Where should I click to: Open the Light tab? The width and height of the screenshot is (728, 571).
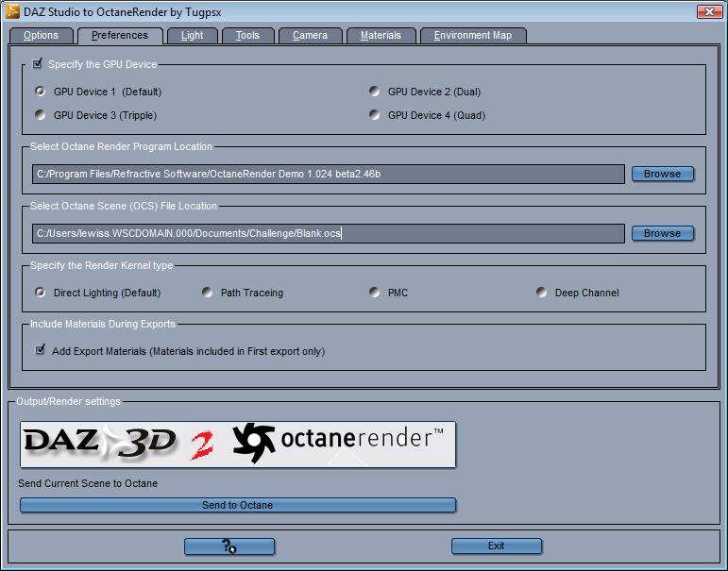click(x=193, y=36)
